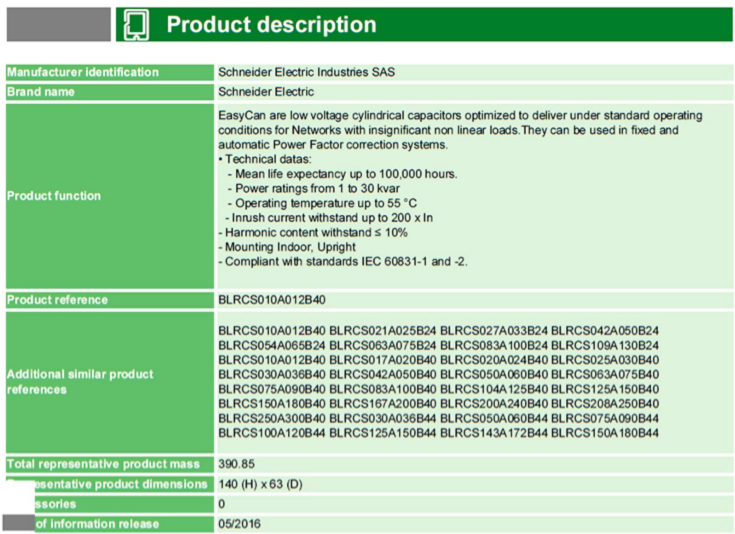The height and width of the screenshot is (534, 735).
Task: Click the document icon in the green header
Action: coord(136,24)
